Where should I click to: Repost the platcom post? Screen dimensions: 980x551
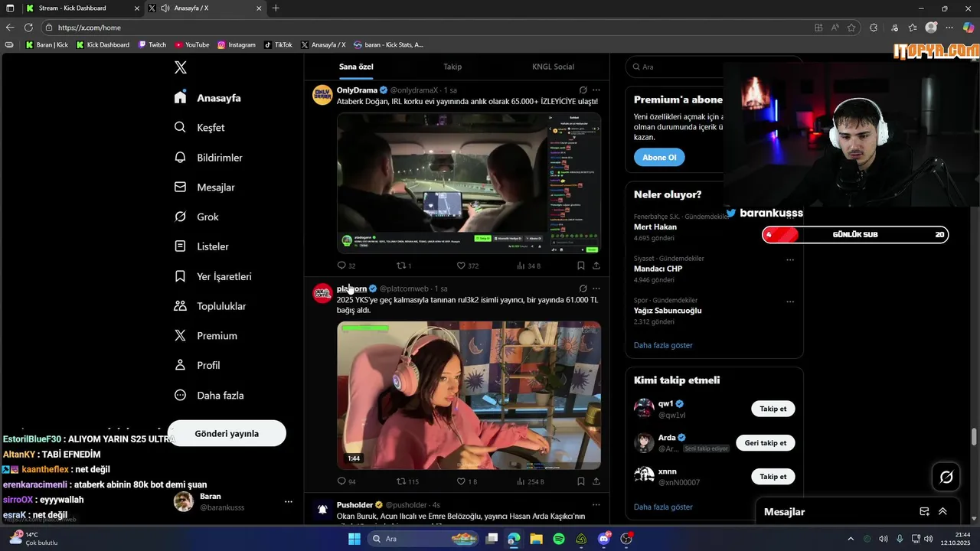[x=407, y=481]
